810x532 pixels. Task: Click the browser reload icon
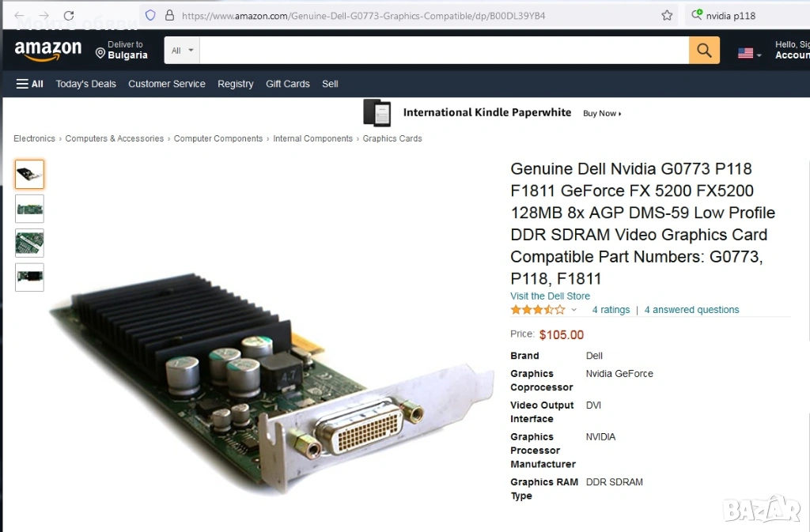coord(69,16)
